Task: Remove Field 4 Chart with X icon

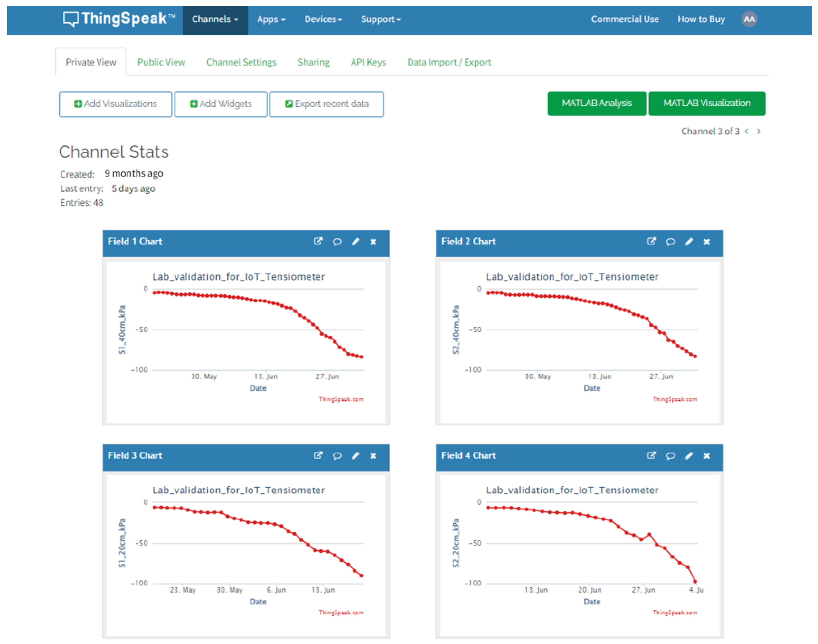Action: click(x=707, y=456)
